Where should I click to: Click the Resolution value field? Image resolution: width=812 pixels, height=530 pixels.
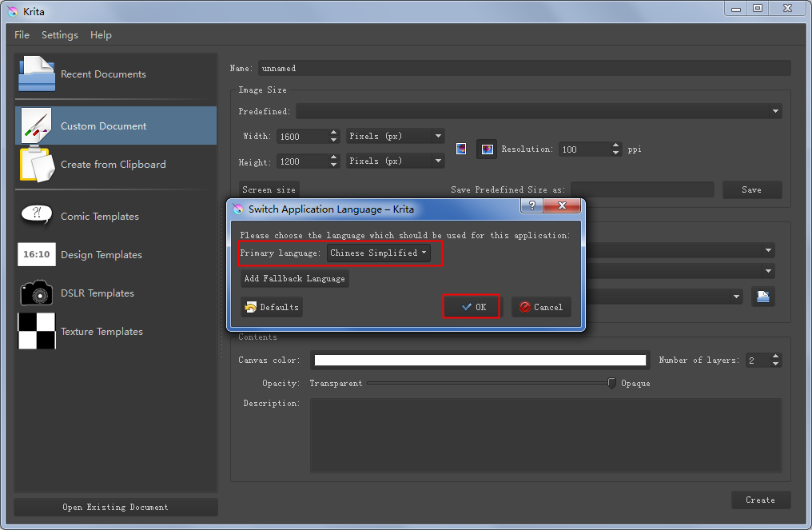585,149
